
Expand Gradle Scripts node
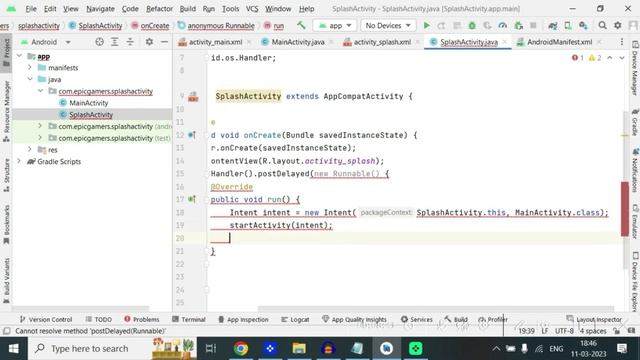19,161
